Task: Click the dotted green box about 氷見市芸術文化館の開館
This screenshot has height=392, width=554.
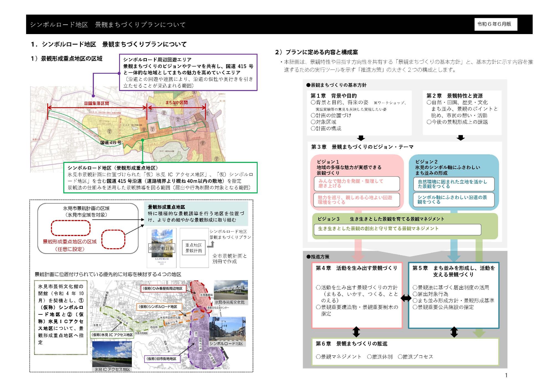Action: pyautogui.click(x=61, y=317)
